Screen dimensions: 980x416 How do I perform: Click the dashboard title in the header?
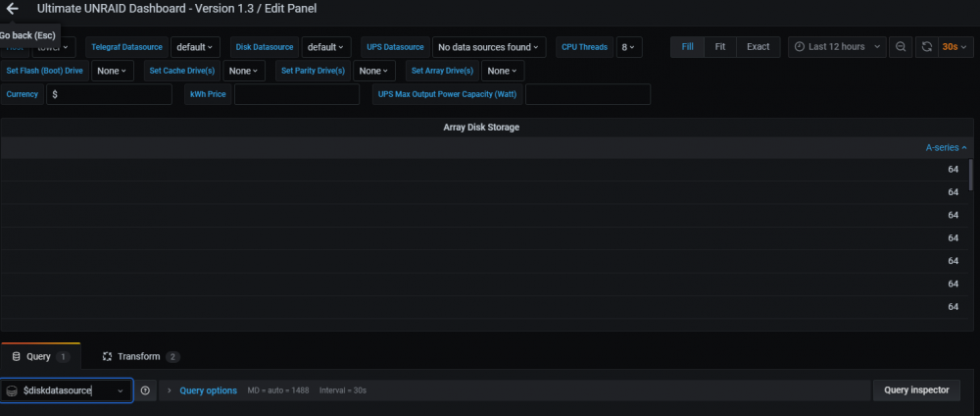[176, 9]
